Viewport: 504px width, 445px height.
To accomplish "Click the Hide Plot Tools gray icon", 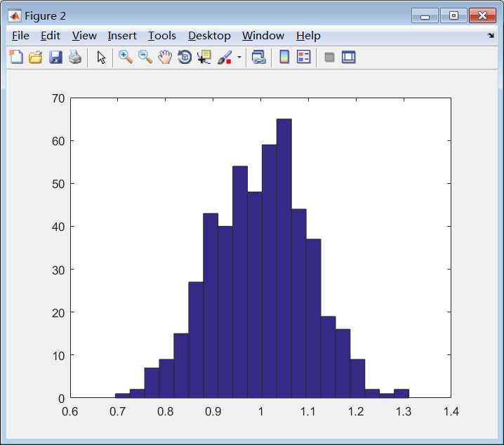I will [329, 57].
